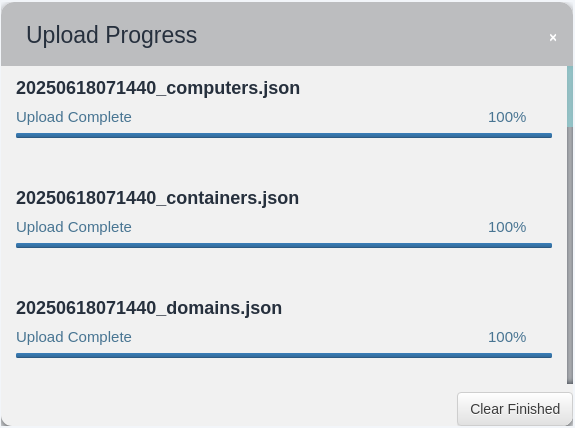This screenshot has width=575, height=428.
Task: Click the gray dialog header bar
Action: [x=287, y=34]
